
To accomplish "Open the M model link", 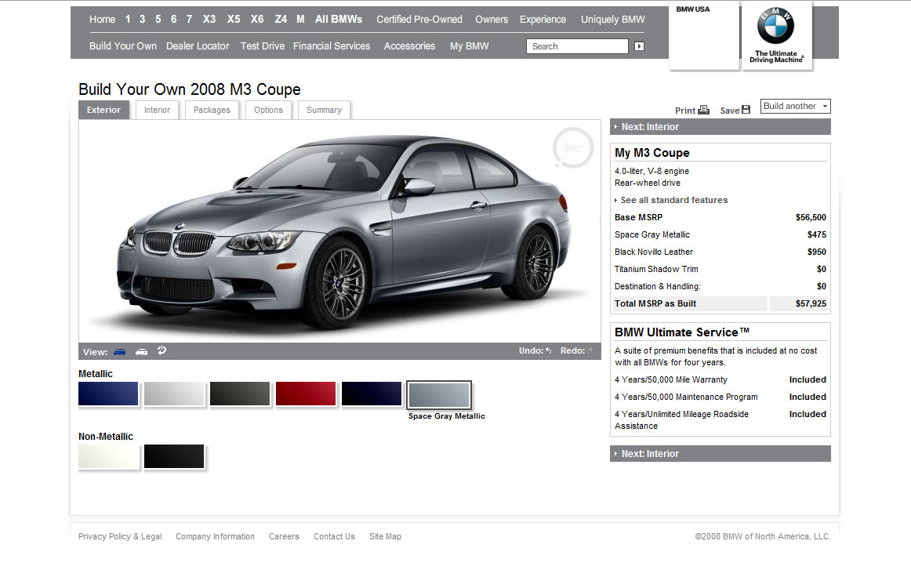I will click(x=300, y=19).
